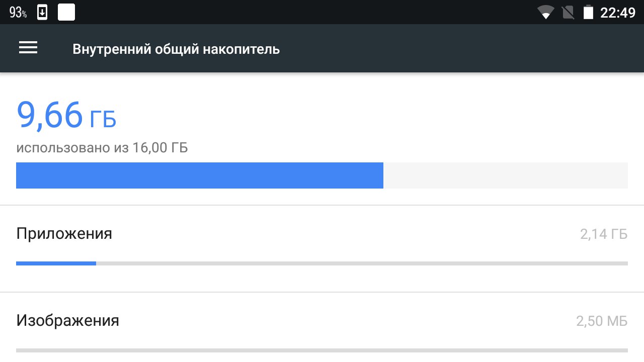Open the Приложения storage category

tap(64, 234)
